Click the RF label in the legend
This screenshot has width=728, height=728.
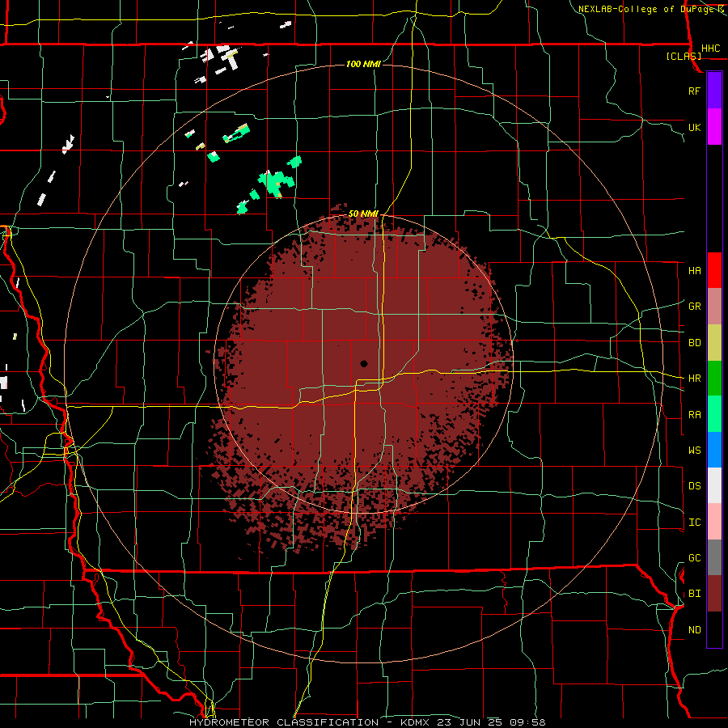tap(694, 91)
